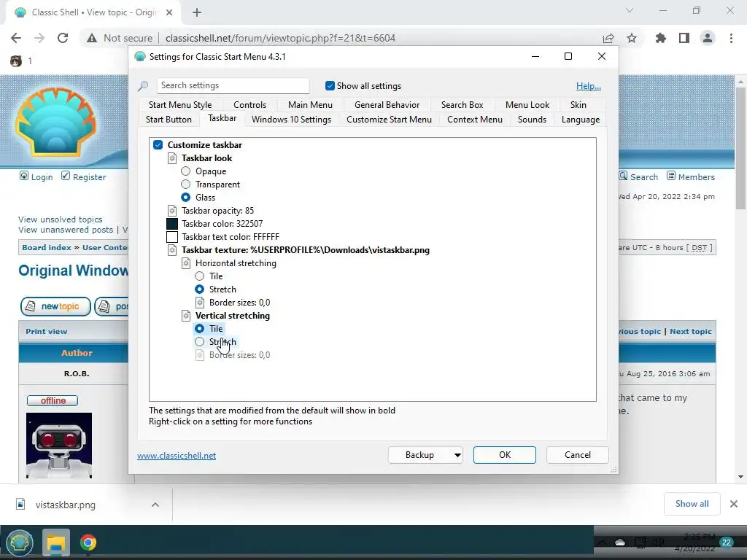Click the weather cloud tray icon
Viewport: 747px width, 560px height.
point(620,542)
